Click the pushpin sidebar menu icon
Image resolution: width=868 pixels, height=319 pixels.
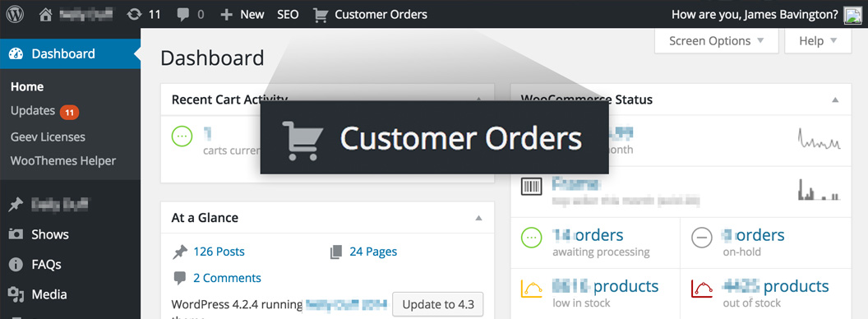[16, 205]
